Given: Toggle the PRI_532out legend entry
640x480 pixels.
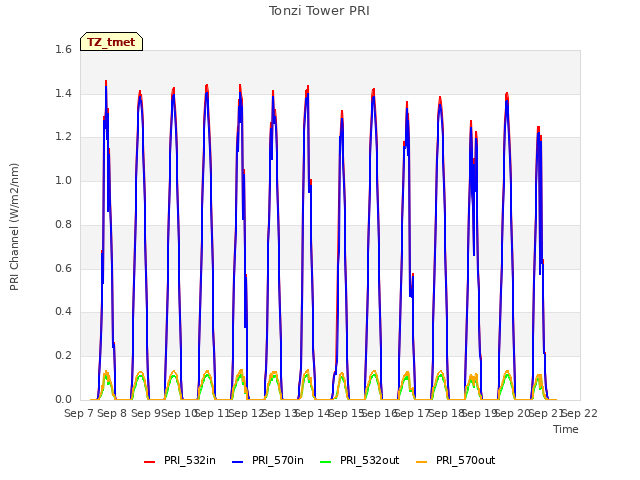Looking at the screenshot, I should pyautogui.click(x=360, y=461).
